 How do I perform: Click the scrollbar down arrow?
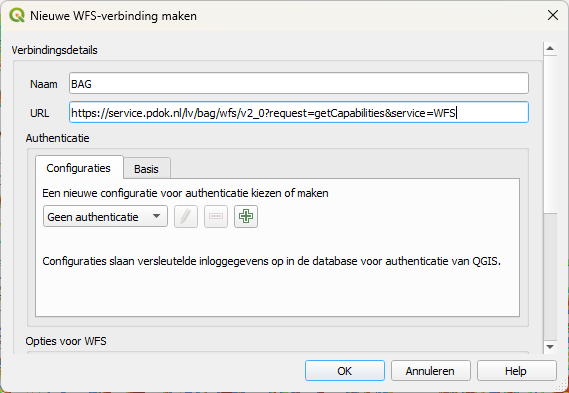point(550,347)
